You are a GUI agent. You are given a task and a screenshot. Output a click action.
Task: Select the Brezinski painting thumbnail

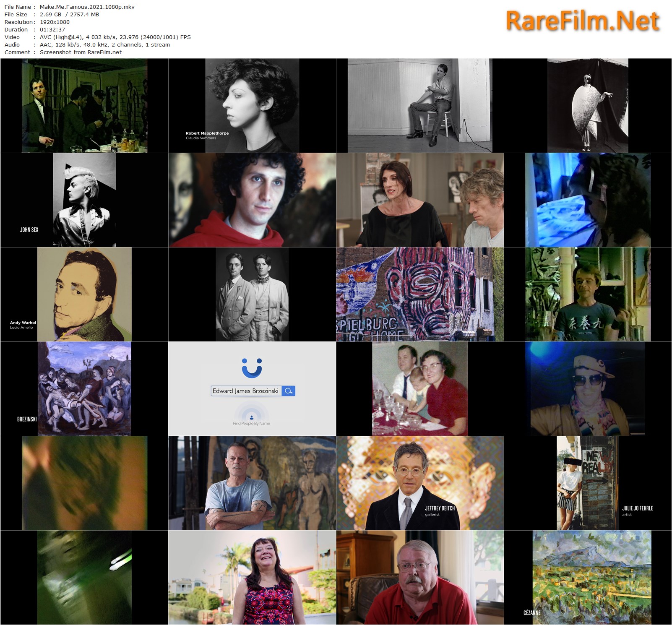point(84,388)
